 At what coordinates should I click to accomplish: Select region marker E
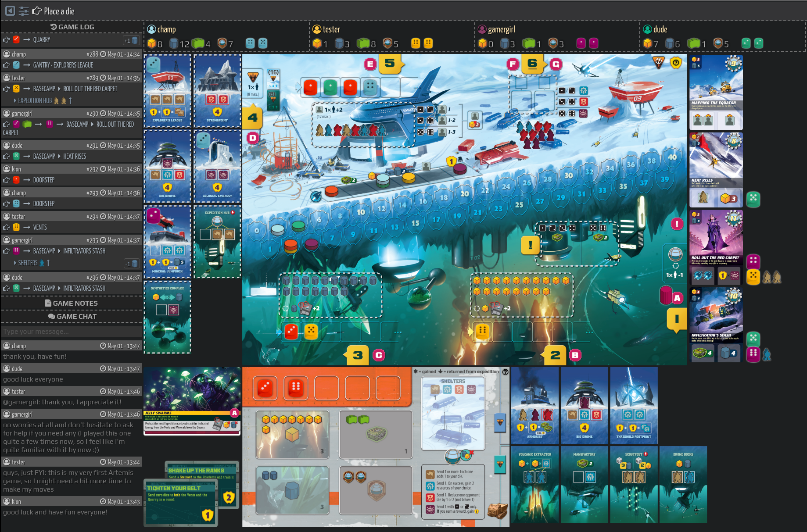pyautogui.click(x=370, y=64)
